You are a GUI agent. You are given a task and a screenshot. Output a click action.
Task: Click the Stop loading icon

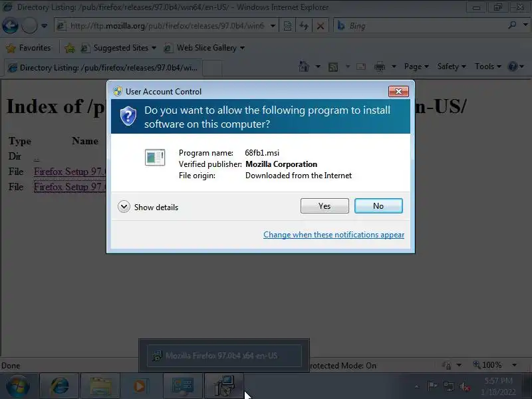pyautogui.click(x=320, y=26)
